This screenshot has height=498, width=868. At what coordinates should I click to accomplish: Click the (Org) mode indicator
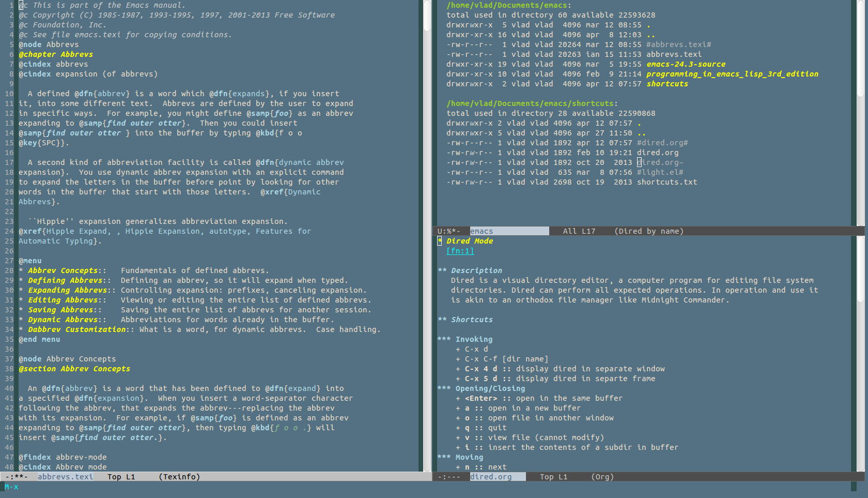602,477
